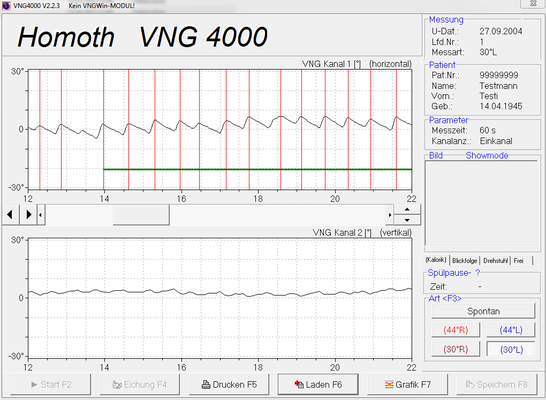The width and height of the screenshot is (546, 400).
Task: Step back with the left playback arrow
Action: point(10,214)
